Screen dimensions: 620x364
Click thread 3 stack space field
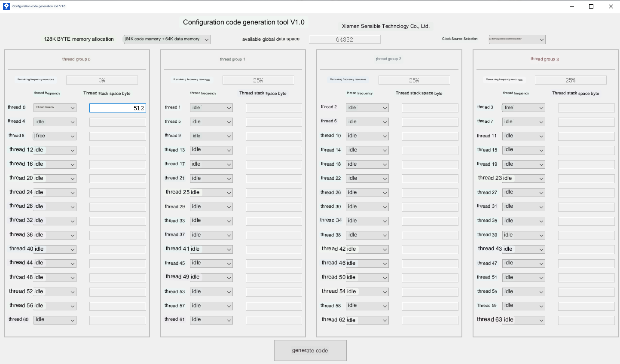click(586, 108)
